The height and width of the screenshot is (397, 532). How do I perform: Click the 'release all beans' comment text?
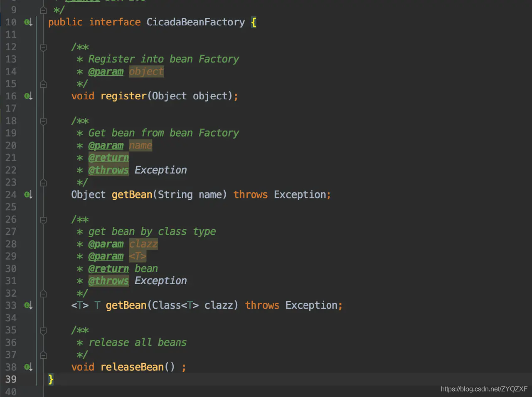(x=138, y=342)
